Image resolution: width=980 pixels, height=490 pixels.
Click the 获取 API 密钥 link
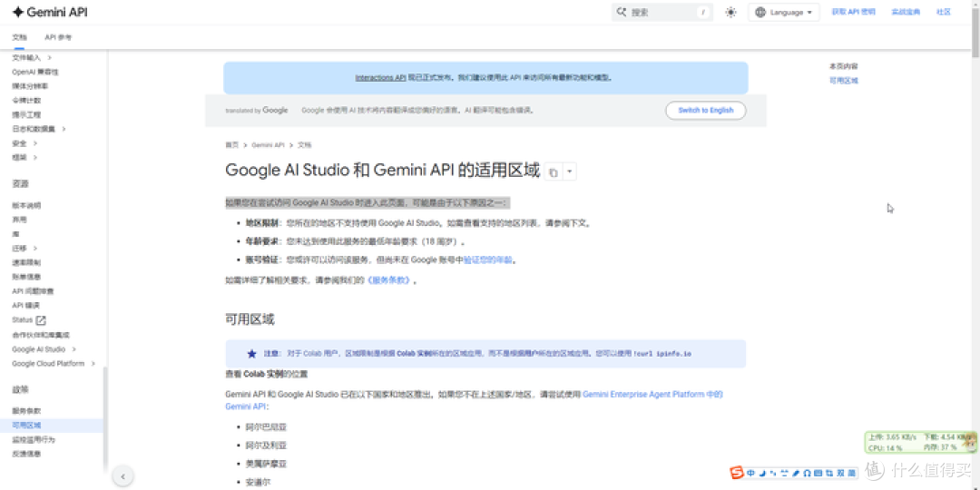(853, 12)
